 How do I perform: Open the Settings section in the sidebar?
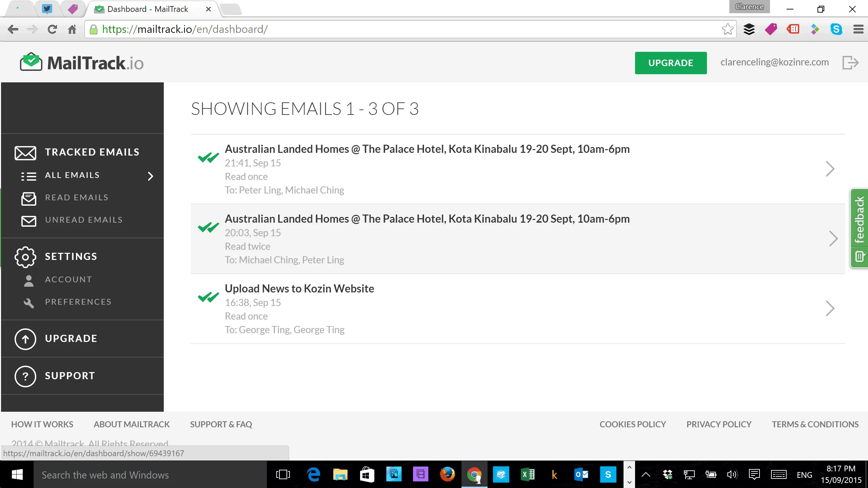tap(71, 257)
